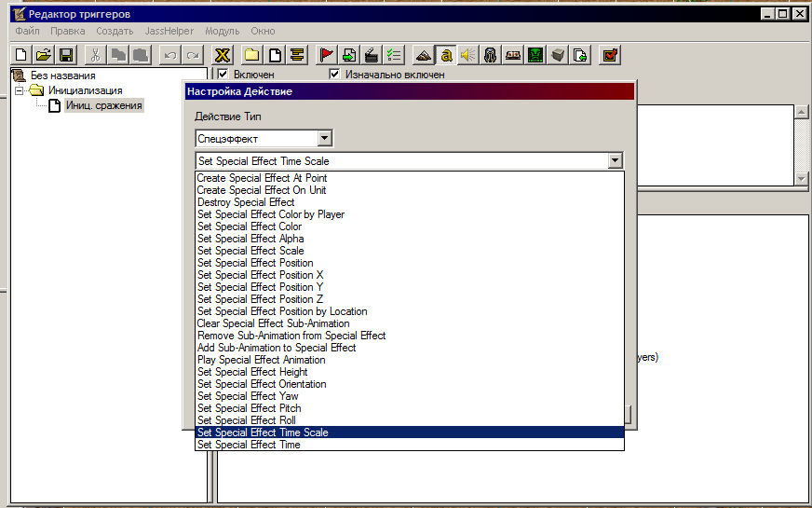
Task: Click the action combo box dropdown arrow
Action: click(x=615, y=160)
